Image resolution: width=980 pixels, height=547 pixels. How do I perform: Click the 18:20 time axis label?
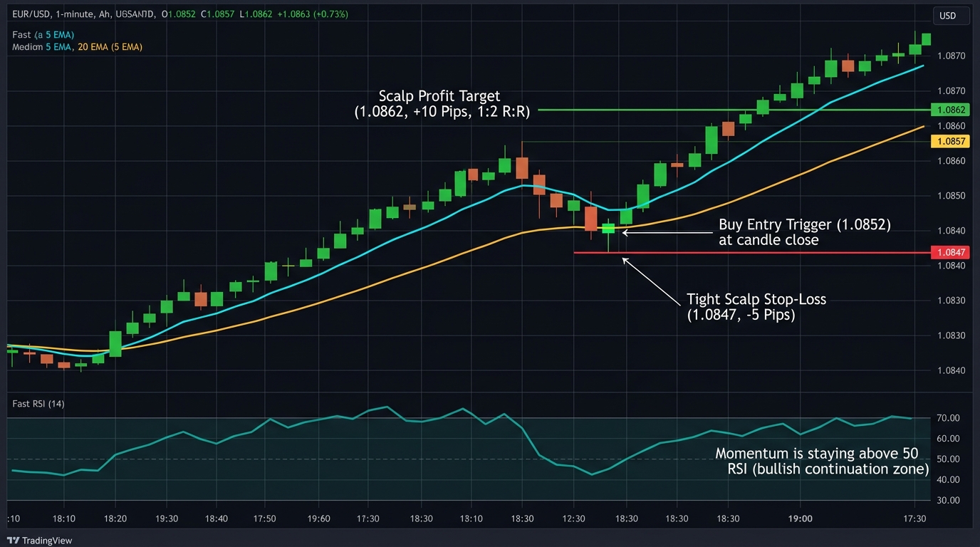point(115,519)
